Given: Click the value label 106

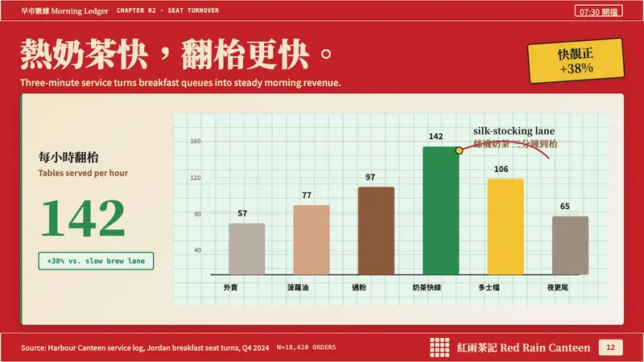Looking at the screenshot, I should [501, 169].
